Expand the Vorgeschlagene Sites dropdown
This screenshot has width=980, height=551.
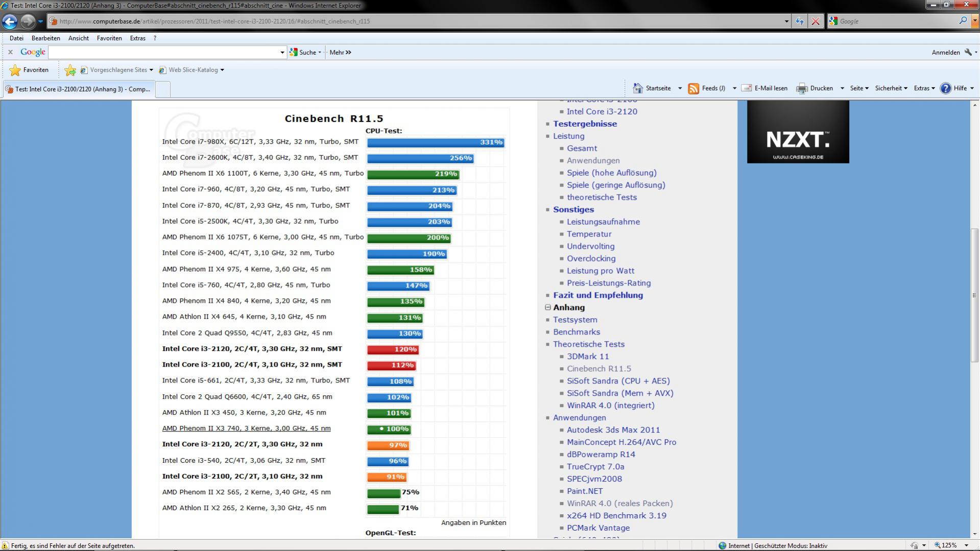(x=151, y=70)
